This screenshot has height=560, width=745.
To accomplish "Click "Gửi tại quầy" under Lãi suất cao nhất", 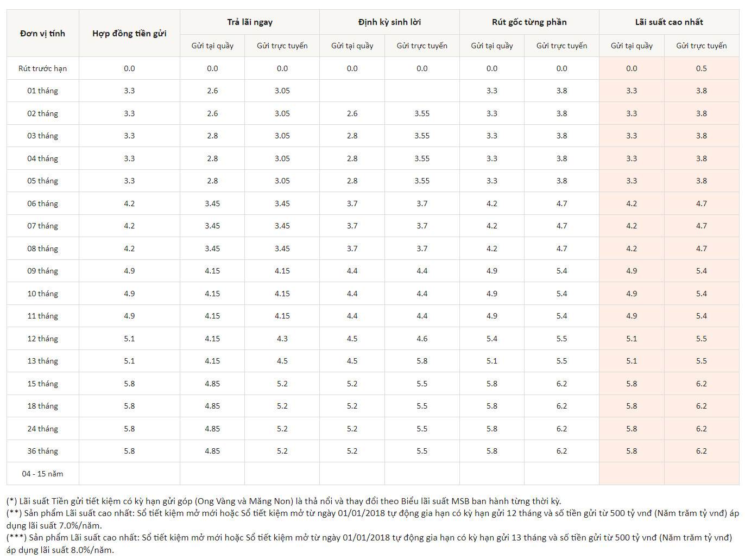I will tap(632, 46).
